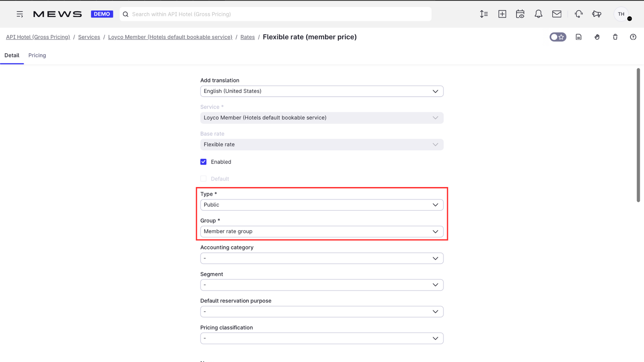Click the hand icon in page toolbar
The height and width of the screenshot is (362, 644).
597,37
